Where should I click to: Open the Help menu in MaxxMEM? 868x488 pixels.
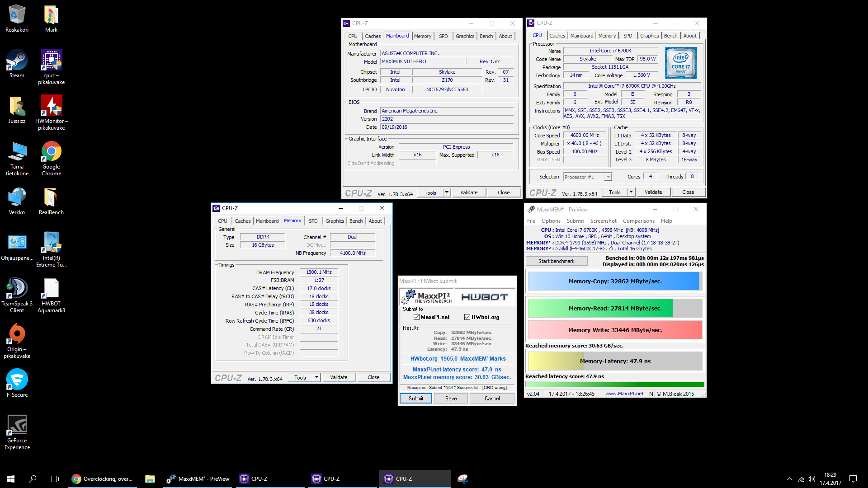pyautogui.click(x=666, y=221)
